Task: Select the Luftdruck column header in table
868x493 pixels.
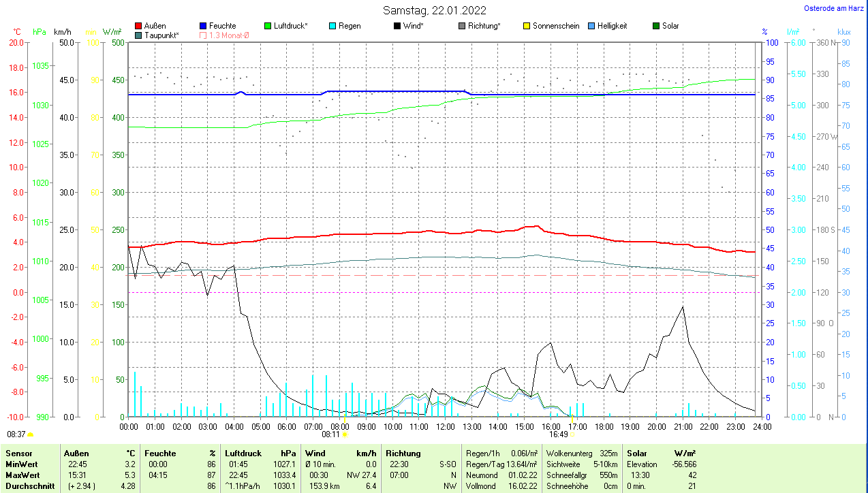Action: [242, 453]
